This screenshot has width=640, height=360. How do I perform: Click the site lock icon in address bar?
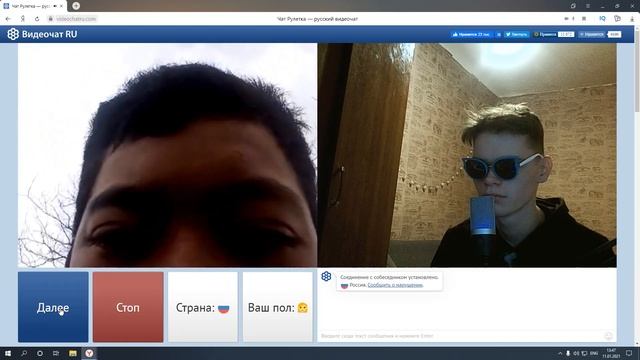(x=51, y=19)
